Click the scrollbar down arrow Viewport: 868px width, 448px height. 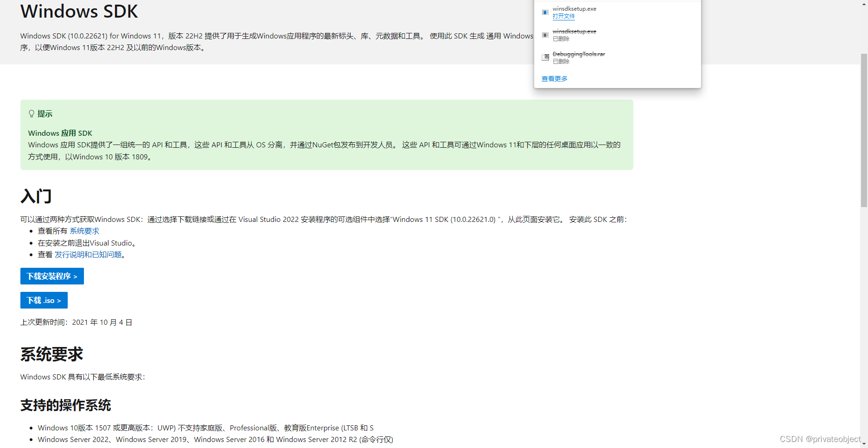(864, 443)
